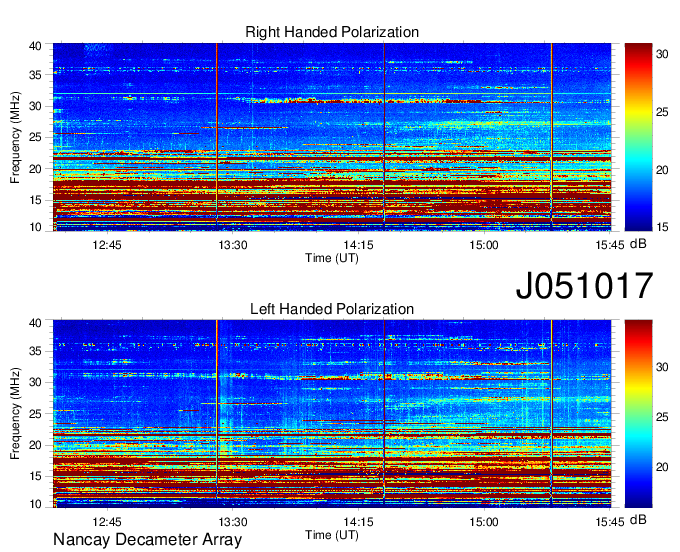Image resolution: width=680 pixels, height=552 pixels.
Task: Click the 12:45 time label under the bottom plot
Action: tap(107, 522)
